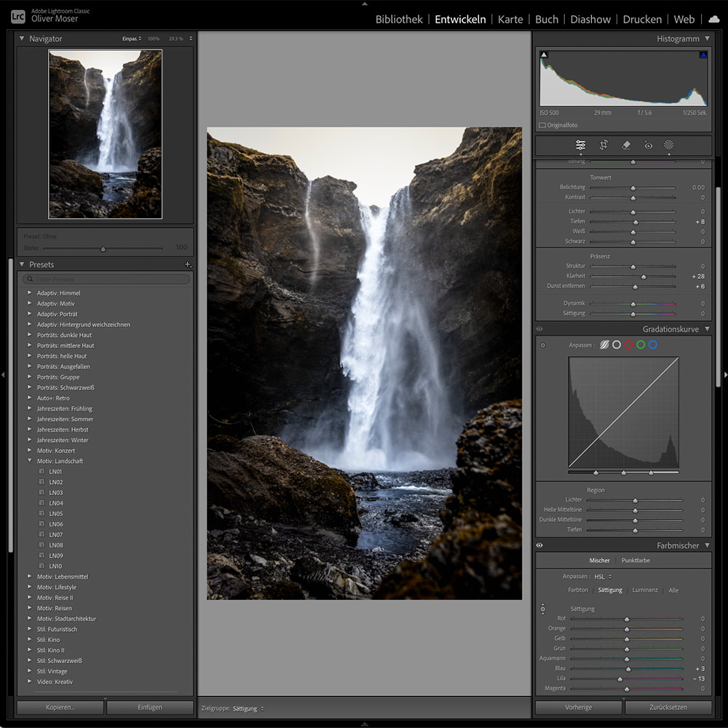Collapse right panel with edge arrow
The image size is (728, 728).
click(x=725, y=374)
